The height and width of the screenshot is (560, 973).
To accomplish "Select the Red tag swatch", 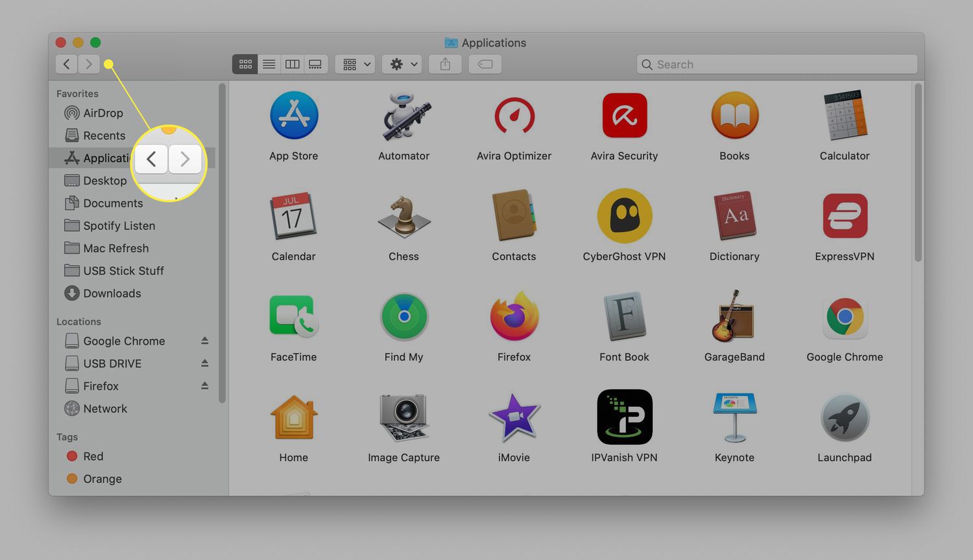I will point(72,456).
